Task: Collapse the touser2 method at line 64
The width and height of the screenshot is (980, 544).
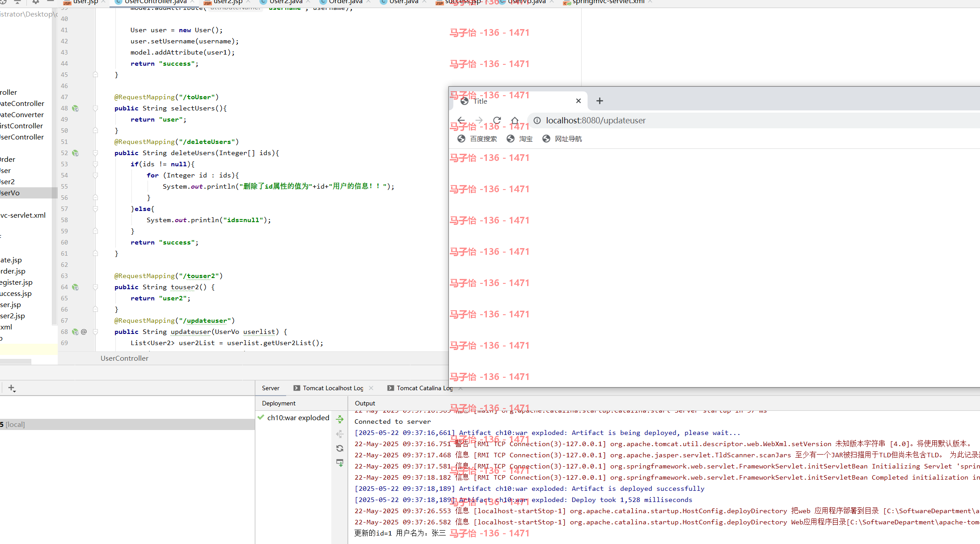Action: pyautogui.click(x=95, y=287)
